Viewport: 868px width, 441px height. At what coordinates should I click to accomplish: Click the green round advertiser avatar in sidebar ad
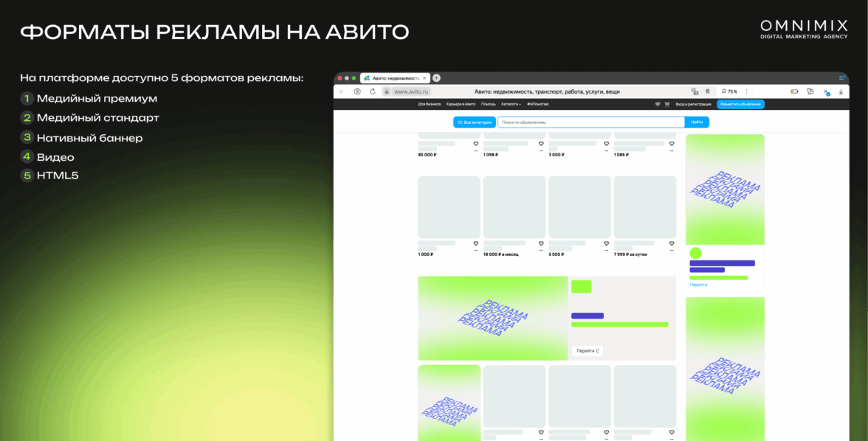pyautogui.click(x=696, y=254)
